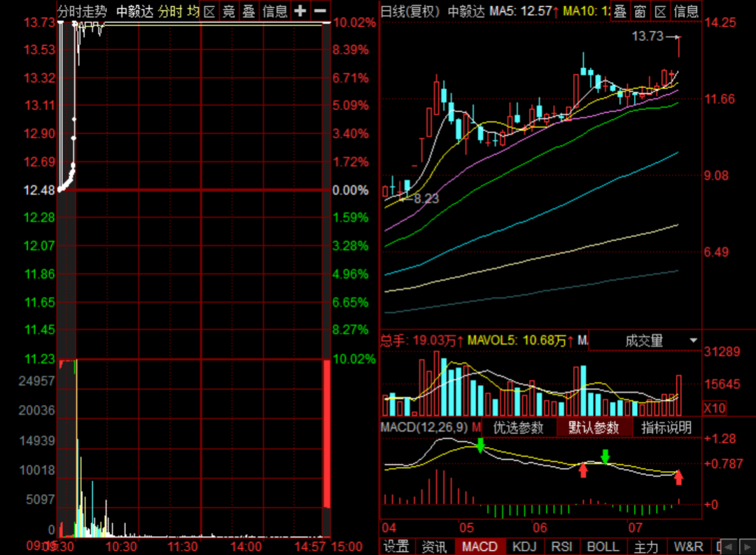Click the 分时 legend label in yellow

pyautogui.click(x=169, y=11)
